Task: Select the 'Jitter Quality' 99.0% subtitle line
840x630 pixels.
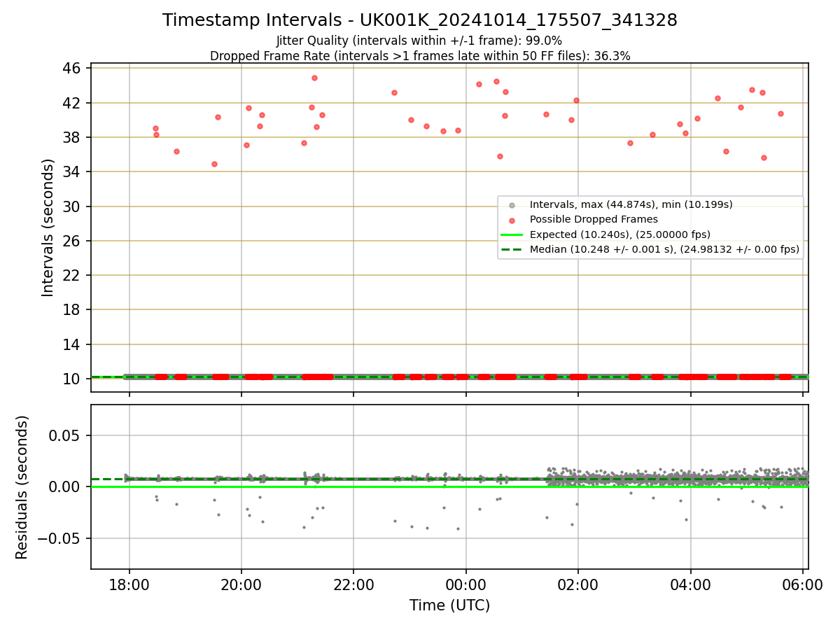Action: click(420, 41)
